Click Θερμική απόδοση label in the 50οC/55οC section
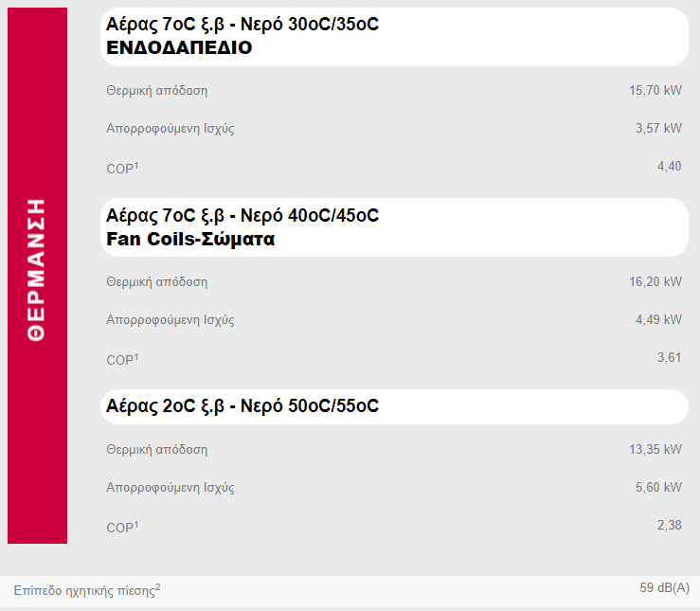Image resolution: width=700 pixels, height=611 pixels. (x=156, y=449)
